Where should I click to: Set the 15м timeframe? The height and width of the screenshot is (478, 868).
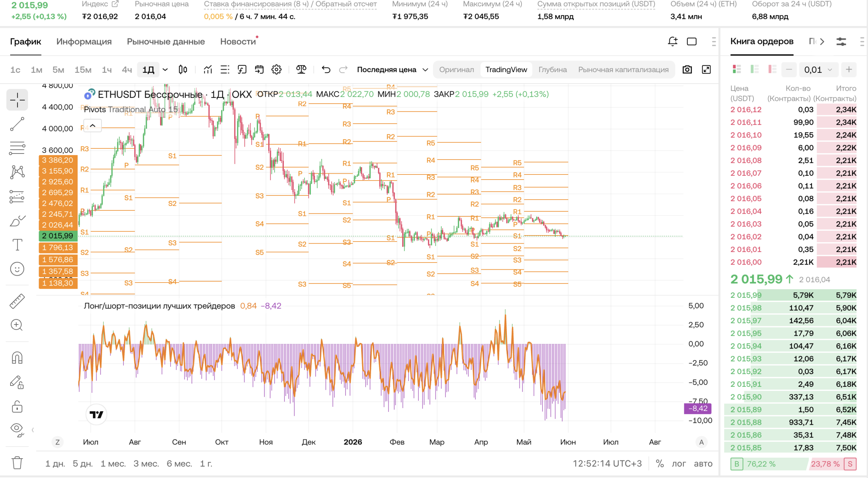click(x=83, y=69)
